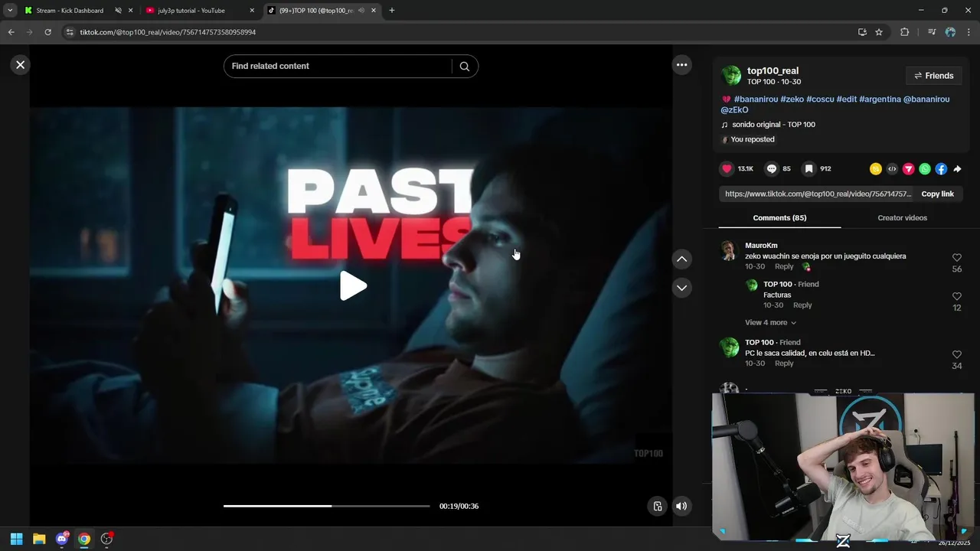This screenshot has height=551, width=980.
Task: Bookmark this page with the star icon
Action: click(x=879, y=32)
